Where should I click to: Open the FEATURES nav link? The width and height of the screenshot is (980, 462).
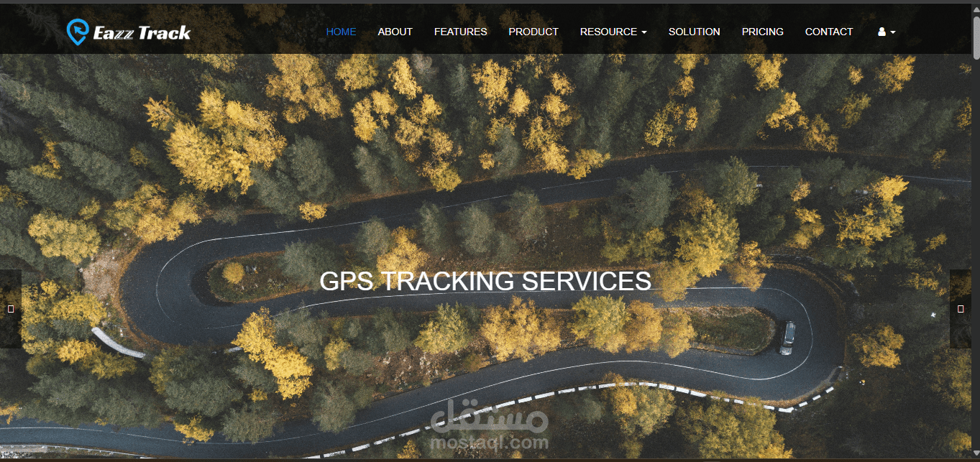pyautogui.click(x=460, y=32)
